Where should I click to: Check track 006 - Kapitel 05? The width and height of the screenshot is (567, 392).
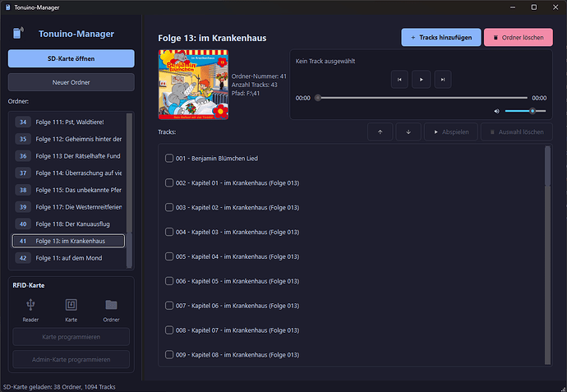169,281
